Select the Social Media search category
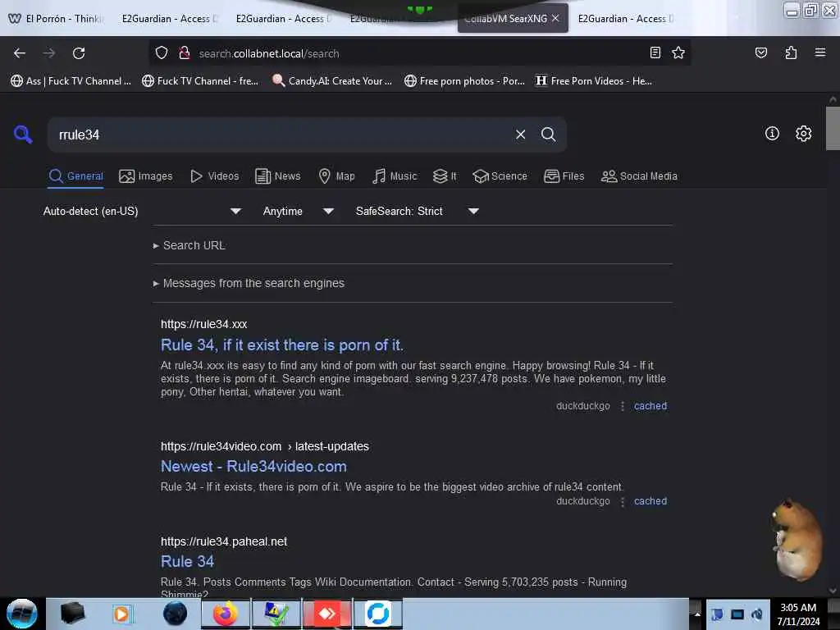 click(x=639, y=176)
